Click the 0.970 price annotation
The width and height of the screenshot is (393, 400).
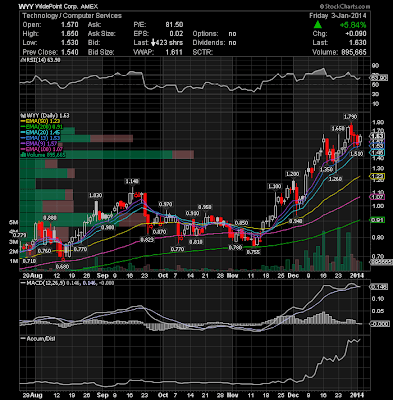point(165,204)
